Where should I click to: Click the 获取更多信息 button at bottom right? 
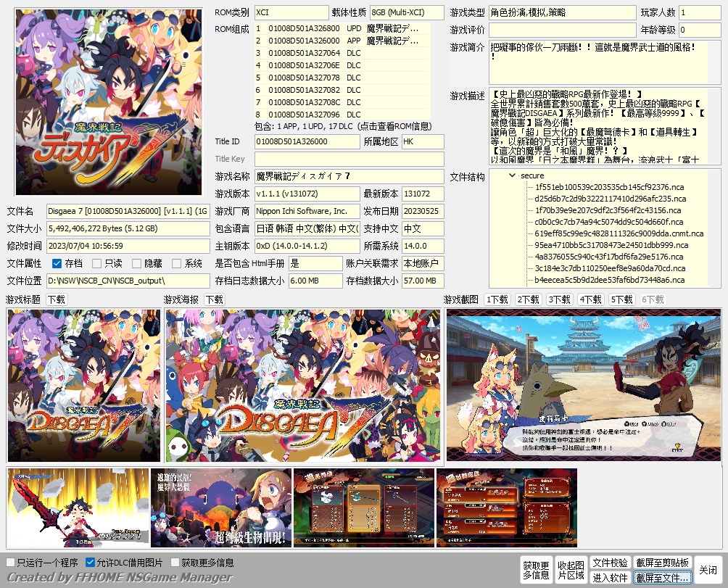[537, 570]
